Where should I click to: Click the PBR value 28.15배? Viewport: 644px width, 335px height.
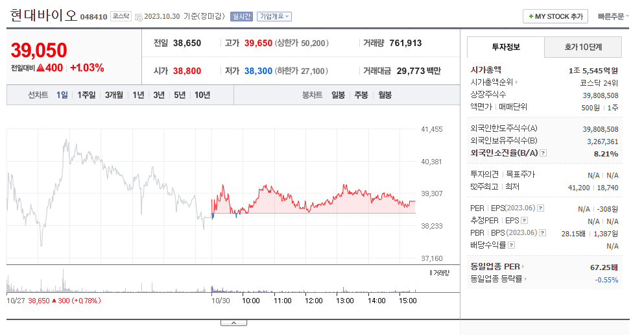click(573, 234)
